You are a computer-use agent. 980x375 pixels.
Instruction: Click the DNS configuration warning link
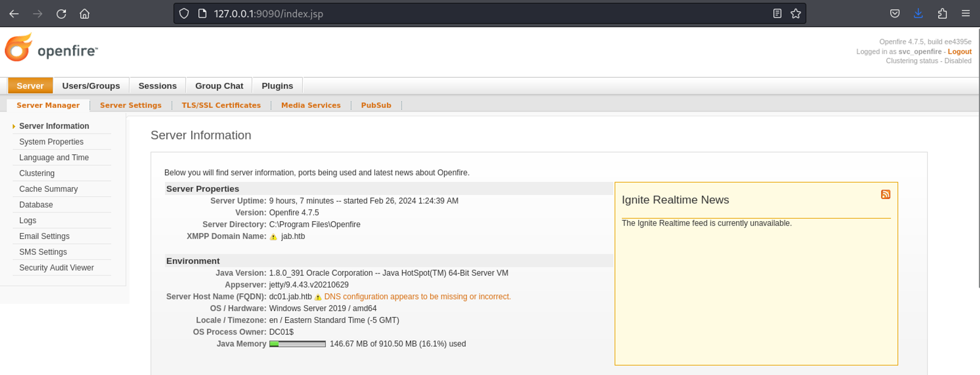point(417,297)
